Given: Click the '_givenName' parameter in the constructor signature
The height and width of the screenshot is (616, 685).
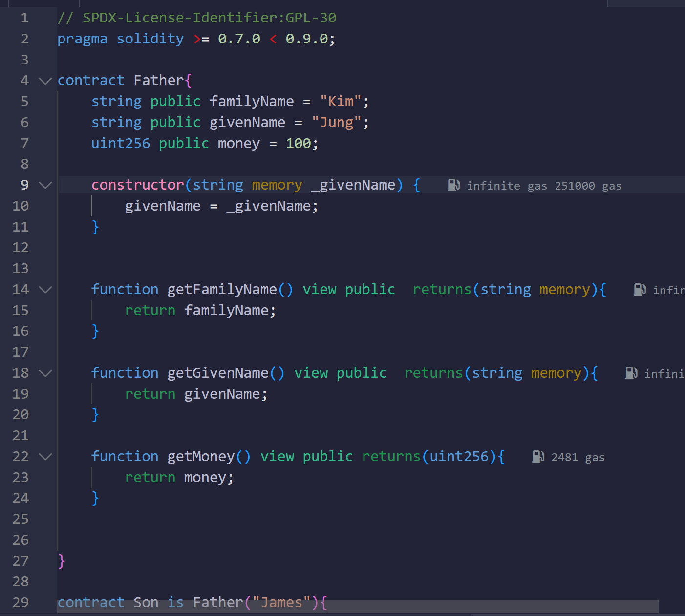Looking at the screenshot, I should tap(354, 185).
